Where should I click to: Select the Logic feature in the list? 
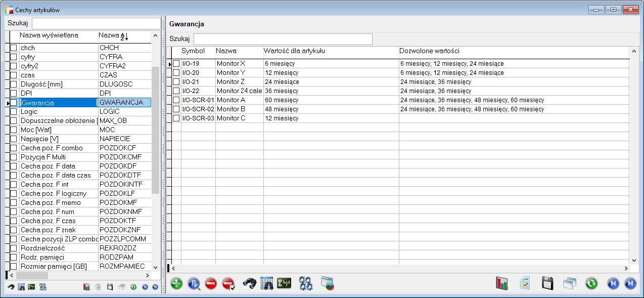29,112
